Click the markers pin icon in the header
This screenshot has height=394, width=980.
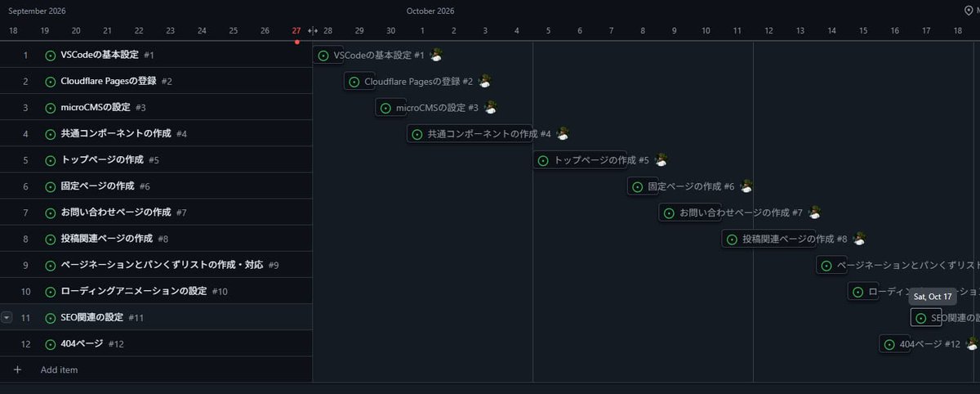(969, 11)
